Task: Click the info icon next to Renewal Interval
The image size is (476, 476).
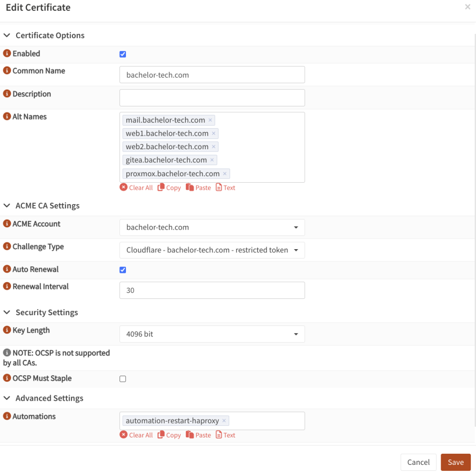Action: [x=7, y=286]
